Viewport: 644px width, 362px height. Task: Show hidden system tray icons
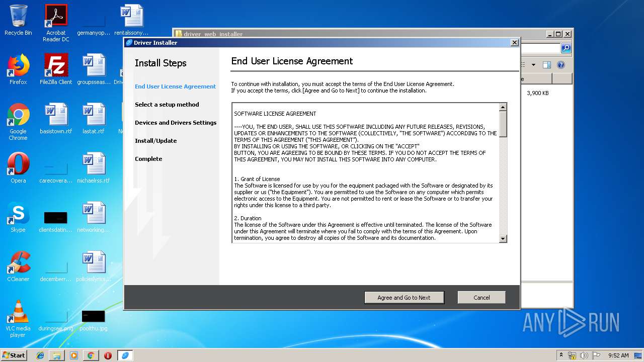pyautogui.click(x=561, y=355)
